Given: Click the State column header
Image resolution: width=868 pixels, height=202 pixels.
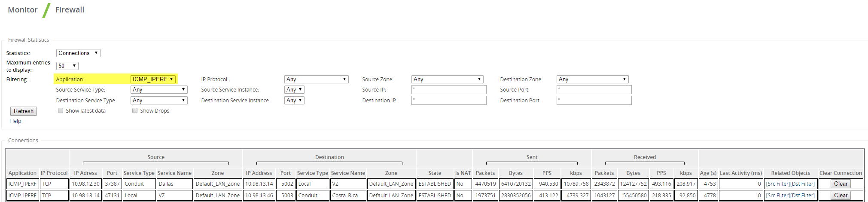Looking at the screenshot, I should click(x=435, y=173).
